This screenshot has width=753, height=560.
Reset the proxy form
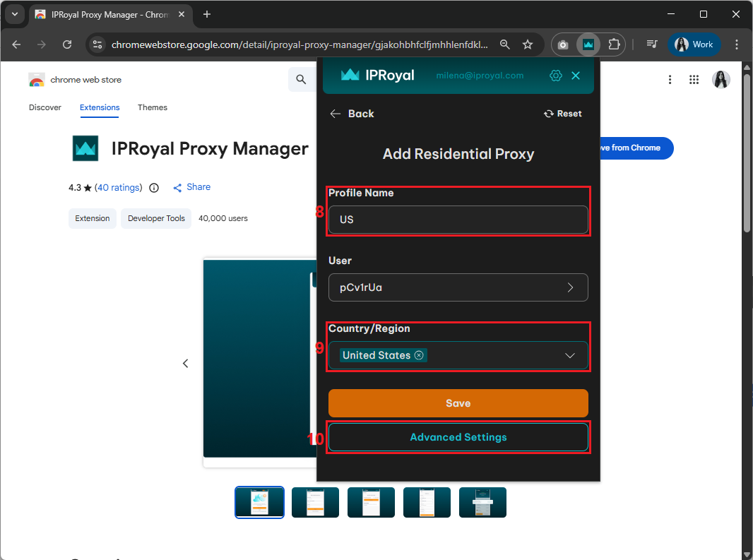pos(563,114)
